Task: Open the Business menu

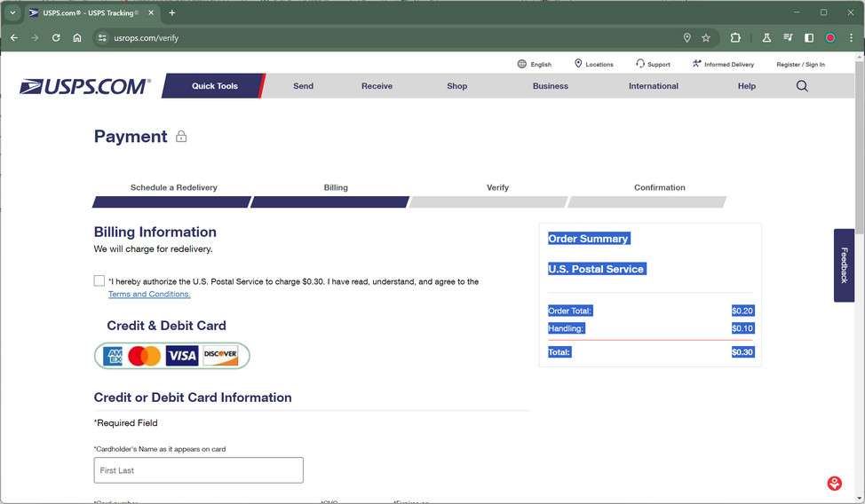Action: [550, 86]
